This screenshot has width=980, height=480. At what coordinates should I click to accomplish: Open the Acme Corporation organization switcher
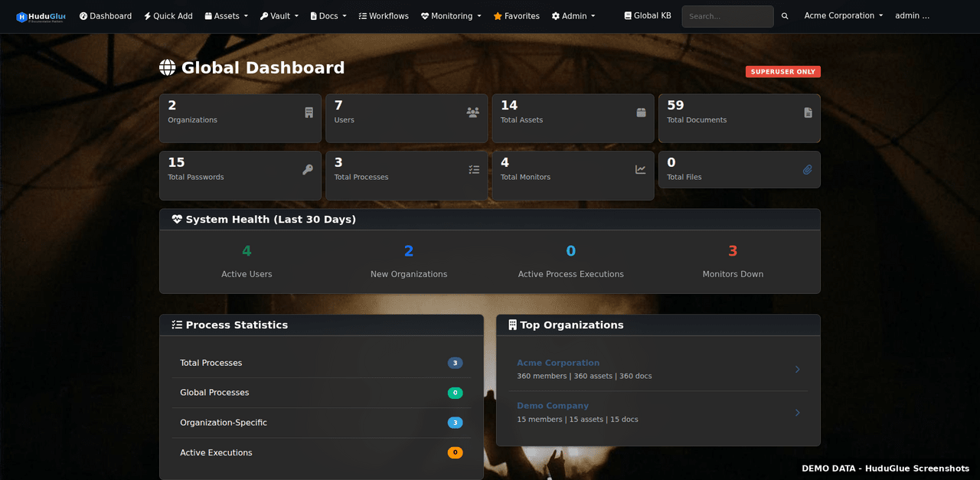click(x=844, y=15)
